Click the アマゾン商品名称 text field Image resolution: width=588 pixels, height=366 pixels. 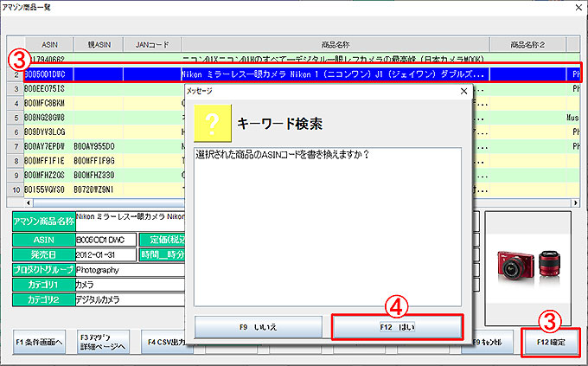click(x=130, y=222)
